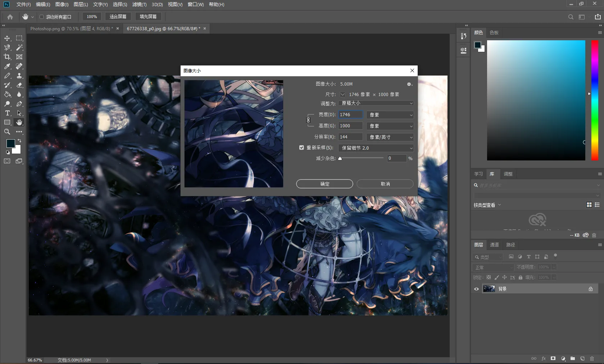Select the Rectangle shape tool

(x=7, y=122)
